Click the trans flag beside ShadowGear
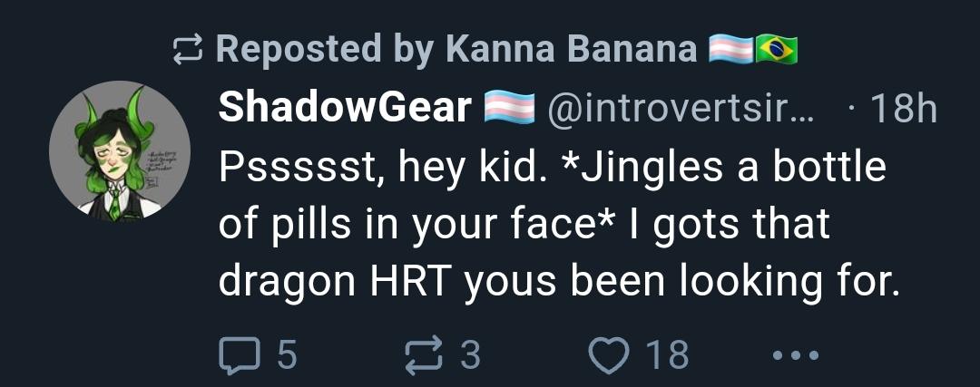The height and width of the screenshot is (387, 980). coord(508,110)
